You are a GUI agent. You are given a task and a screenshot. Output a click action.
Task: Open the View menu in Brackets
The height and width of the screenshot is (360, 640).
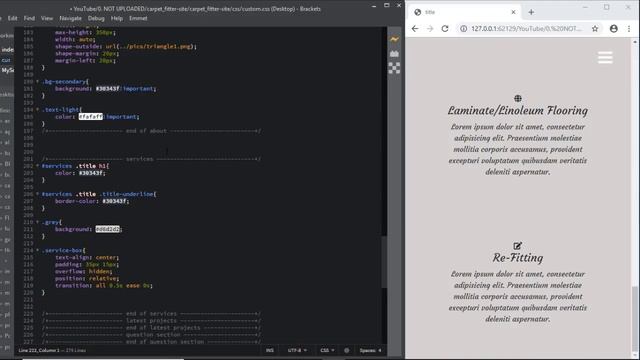[47, 18]
